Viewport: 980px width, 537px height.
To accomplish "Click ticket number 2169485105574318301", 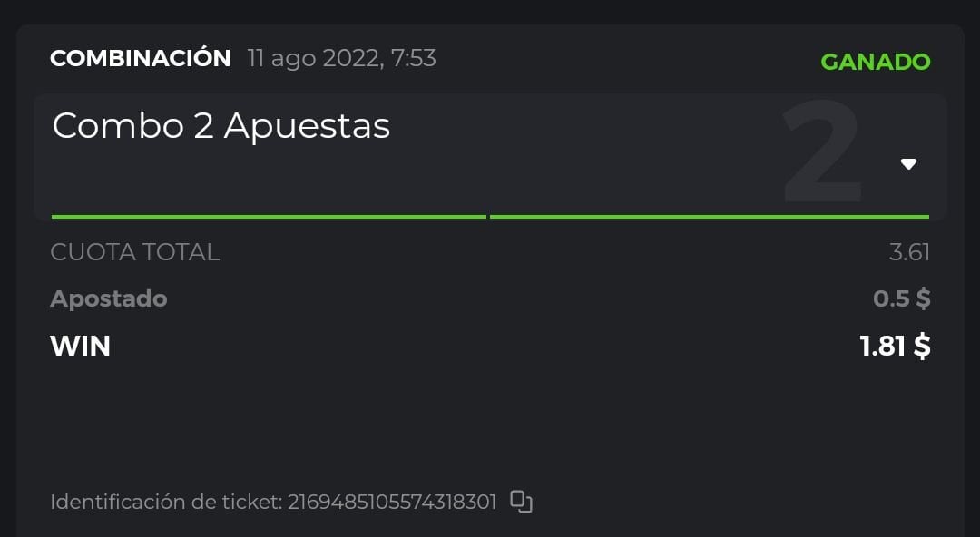I will (x=392, y=502).
